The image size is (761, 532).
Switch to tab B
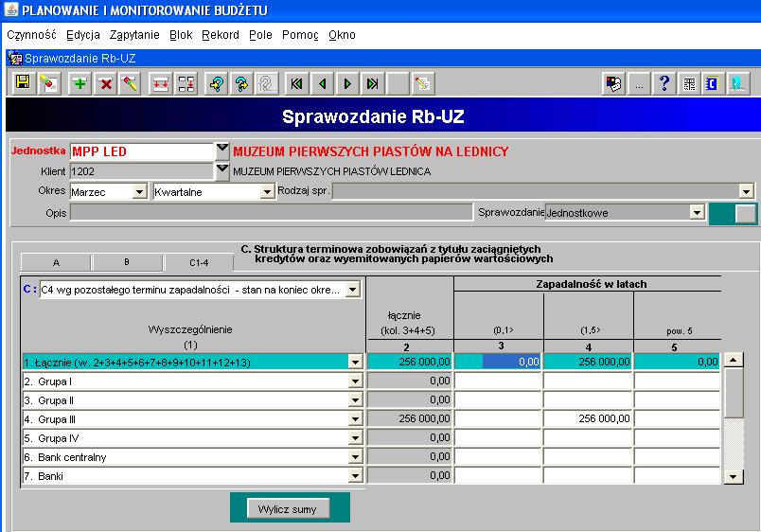[x=127, y=262]
